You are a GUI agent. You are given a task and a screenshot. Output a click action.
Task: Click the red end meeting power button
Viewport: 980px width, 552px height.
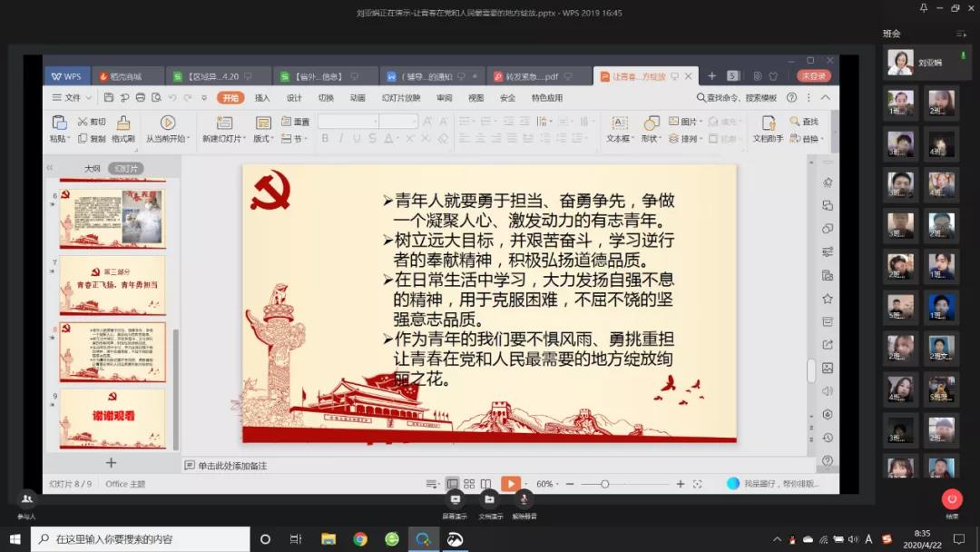(x=951, y=498)
